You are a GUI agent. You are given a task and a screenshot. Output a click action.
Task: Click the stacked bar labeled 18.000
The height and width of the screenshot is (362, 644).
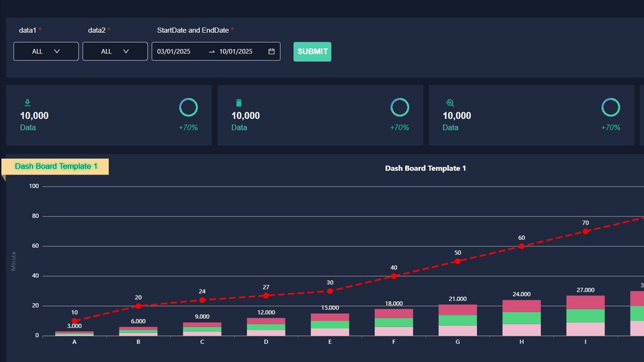(394, 322)
